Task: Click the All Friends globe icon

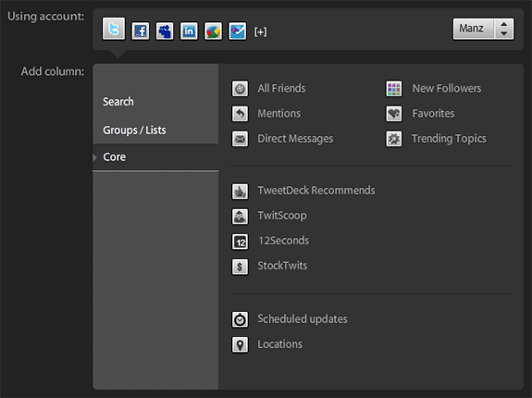Action: click(240, 89)
